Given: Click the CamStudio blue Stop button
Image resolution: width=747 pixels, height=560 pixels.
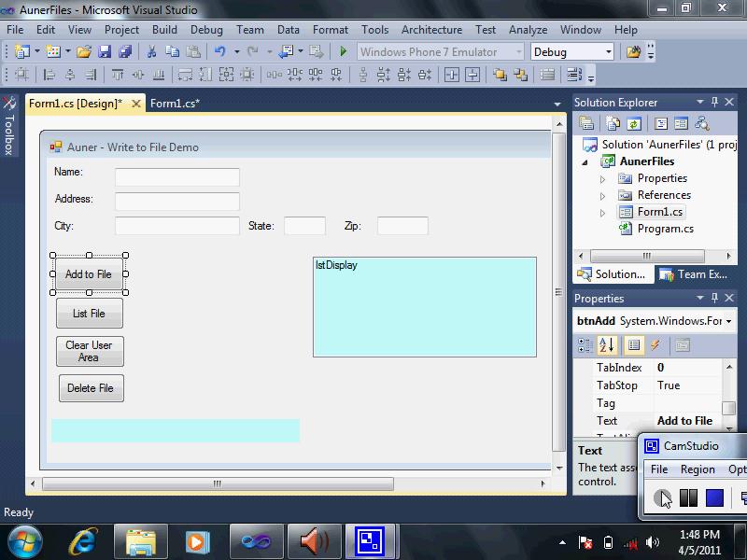Looking at the screenshot, I should coord(714,498).
